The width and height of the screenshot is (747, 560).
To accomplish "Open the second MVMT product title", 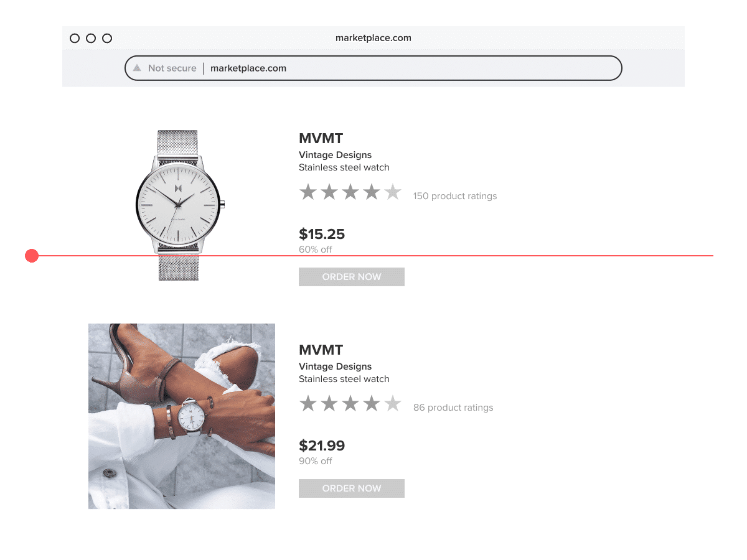I will pos(321,350).
